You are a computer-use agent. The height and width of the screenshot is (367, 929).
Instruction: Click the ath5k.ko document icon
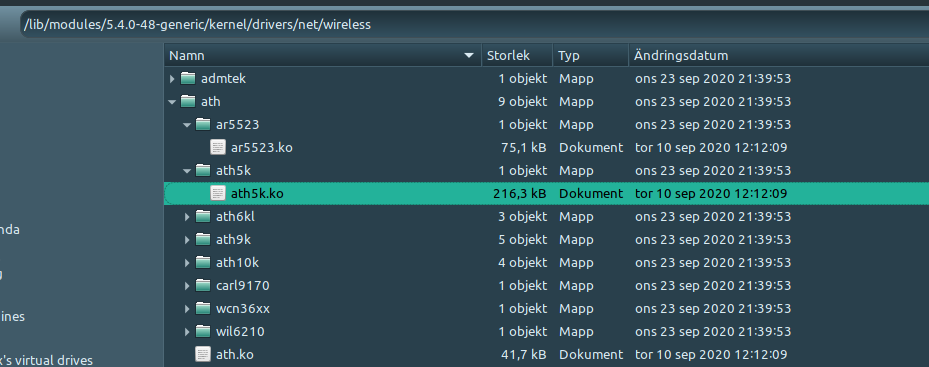pos(218,193)
